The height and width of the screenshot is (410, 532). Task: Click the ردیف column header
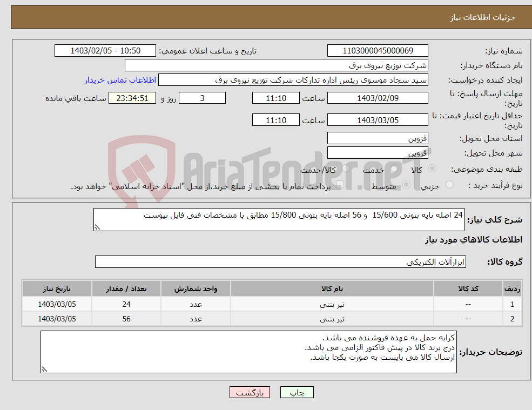513,289
